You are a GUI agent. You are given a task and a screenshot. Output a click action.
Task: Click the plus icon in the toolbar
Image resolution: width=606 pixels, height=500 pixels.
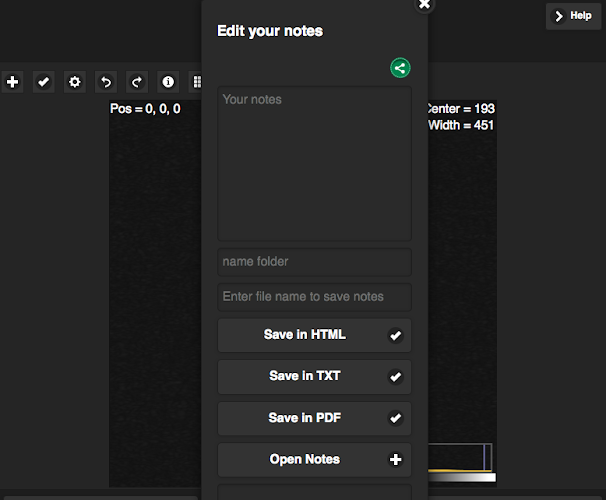(12, 82)
